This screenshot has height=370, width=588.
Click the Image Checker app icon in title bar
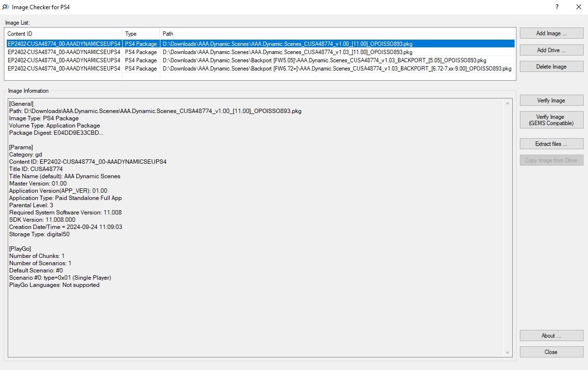pyautogui.click(x=5, y=7)
